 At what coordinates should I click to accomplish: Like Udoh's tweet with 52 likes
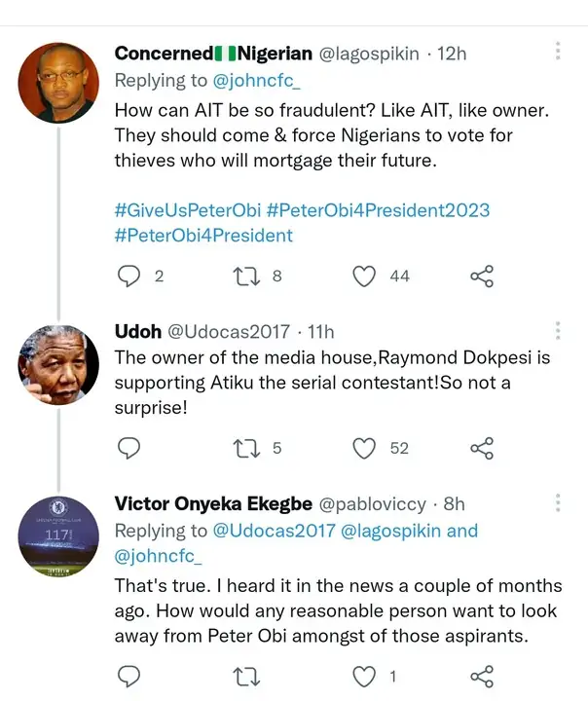364,448
